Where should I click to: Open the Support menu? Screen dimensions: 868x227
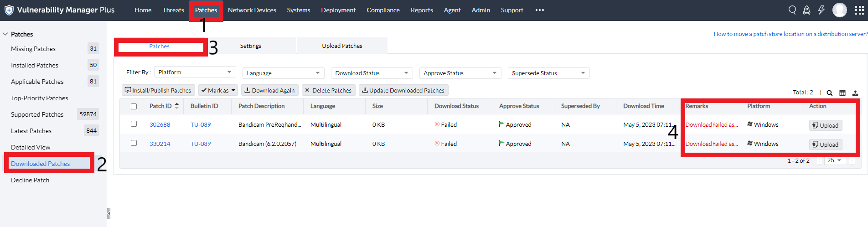[512, 10]
